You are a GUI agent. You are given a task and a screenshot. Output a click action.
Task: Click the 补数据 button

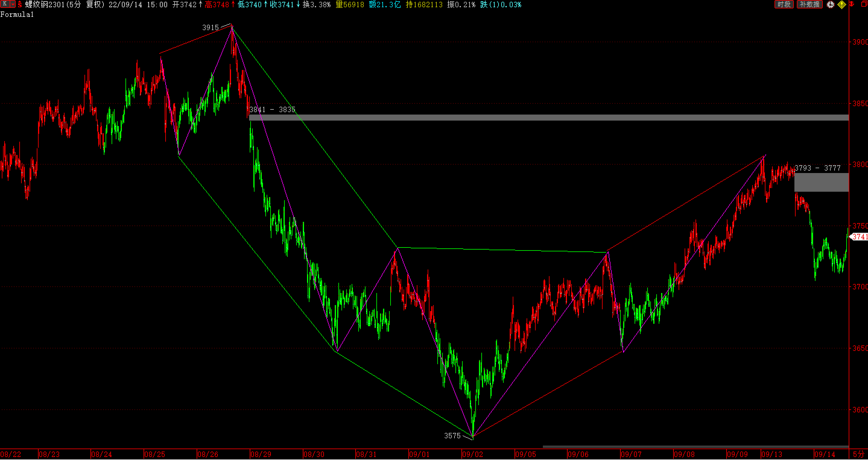click(x=809, y=5)
